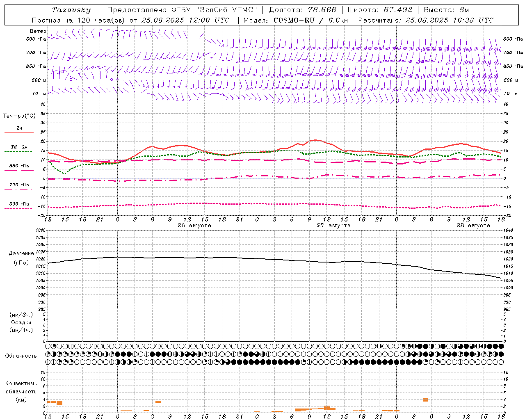Click the "Тем-ра(°C)" temperature panel label
525x420 pixels.
coord(19,116)
